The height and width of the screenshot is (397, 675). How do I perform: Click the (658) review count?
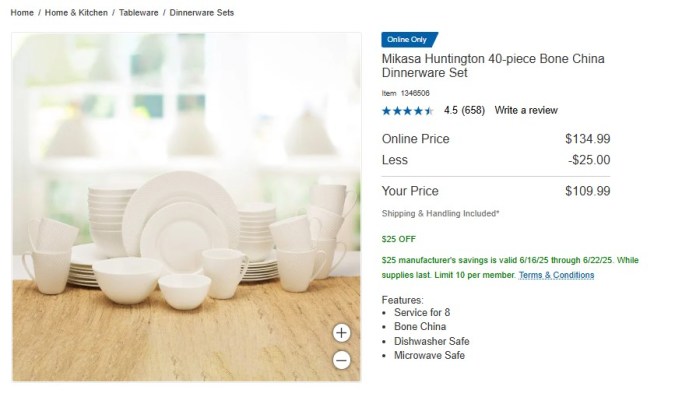coord(473,110)
